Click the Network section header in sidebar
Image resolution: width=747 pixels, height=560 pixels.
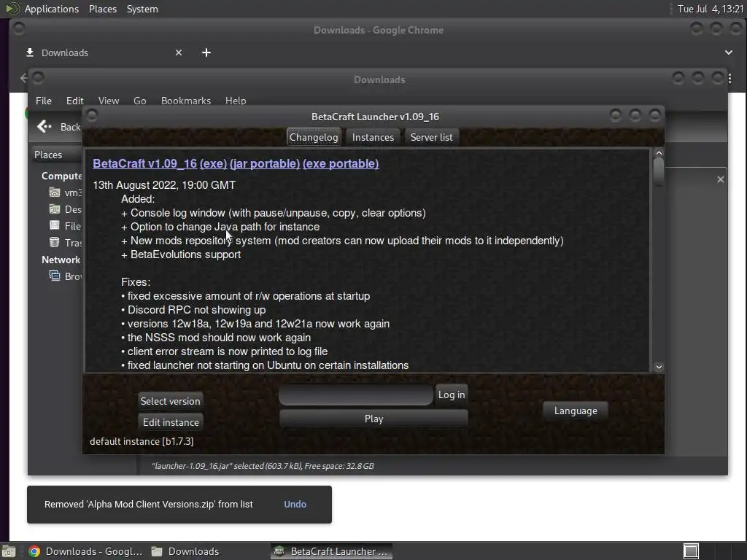point(61,260)
